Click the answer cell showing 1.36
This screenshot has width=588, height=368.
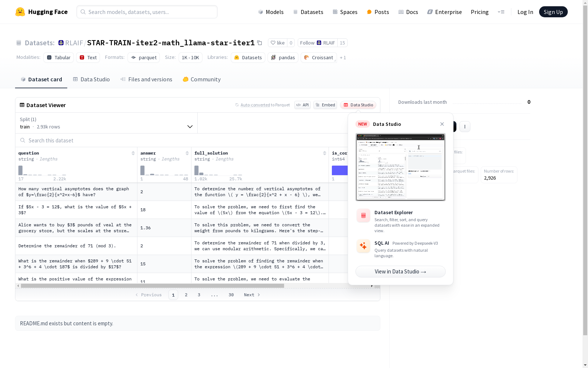pos(164,228)
